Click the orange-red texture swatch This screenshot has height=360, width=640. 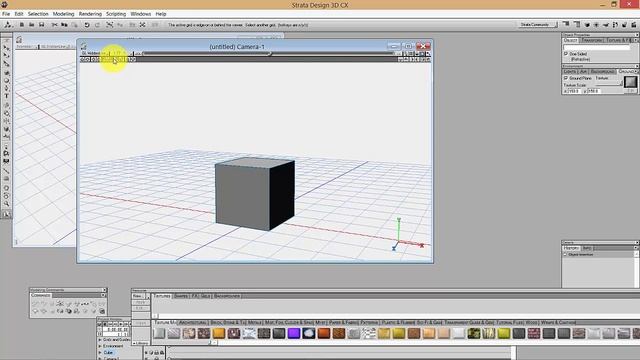pyautogui.click(x=324, y=333)
